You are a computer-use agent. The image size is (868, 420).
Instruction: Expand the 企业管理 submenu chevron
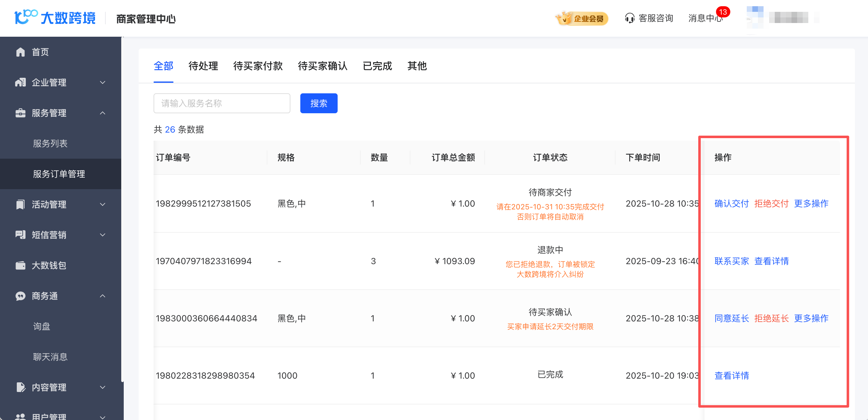point(103,82)
